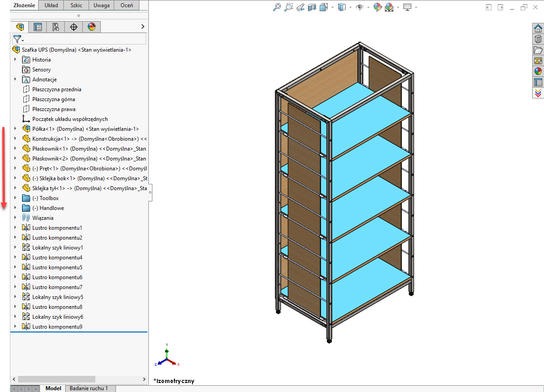Click the tree filter funnel icon
The image size is (544, 392).
point(17,39)
